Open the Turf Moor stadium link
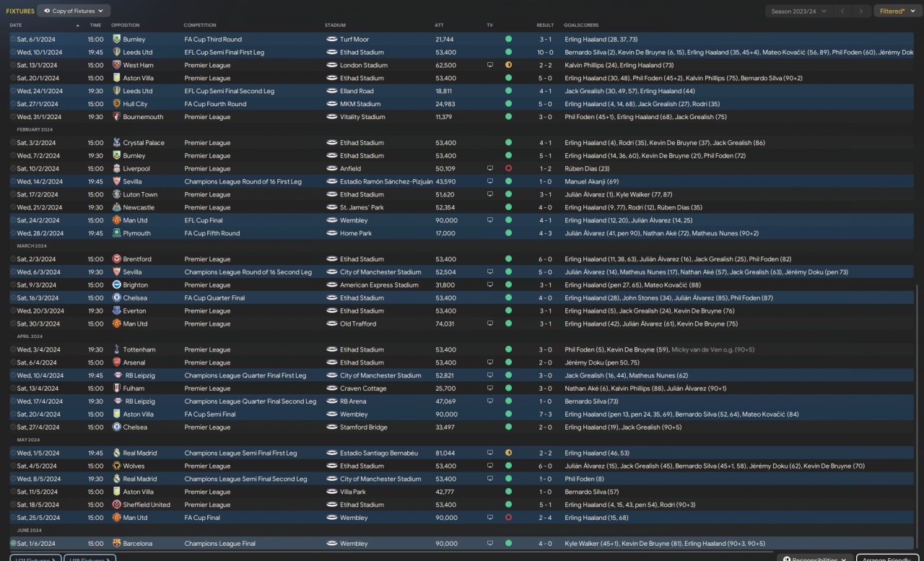924x561 pixels. pyautogui.click(x=354, y=40)
